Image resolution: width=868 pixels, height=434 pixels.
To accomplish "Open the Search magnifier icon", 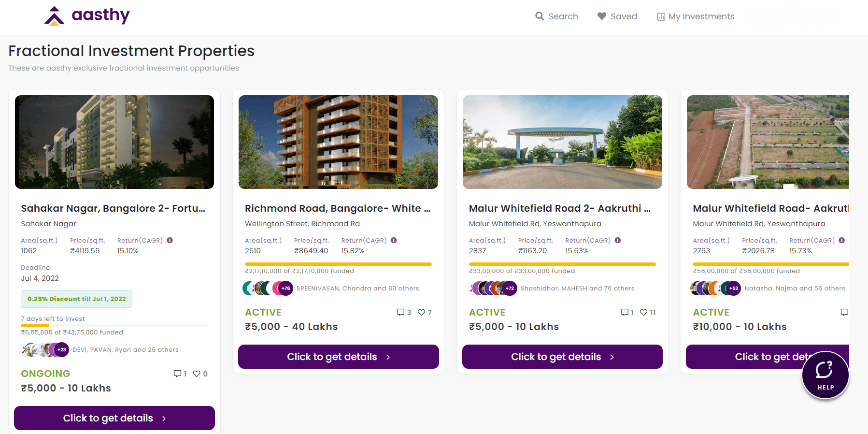I will [540, 16].
